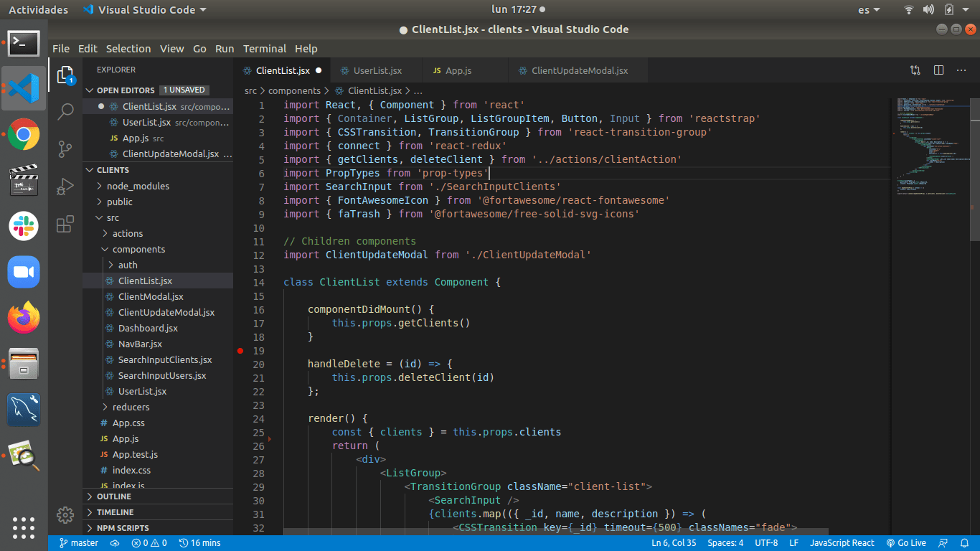Click the JavaScript React language mode

coord(842,543)
